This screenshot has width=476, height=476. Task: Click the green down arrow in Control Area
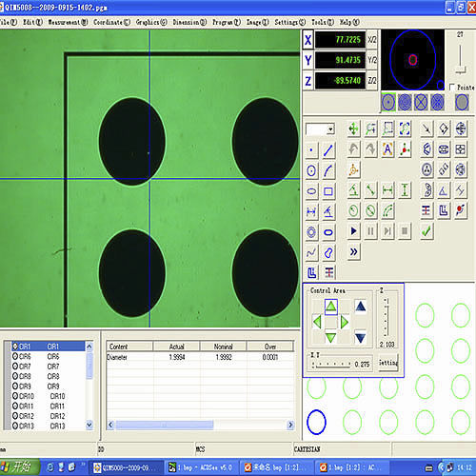331,338
